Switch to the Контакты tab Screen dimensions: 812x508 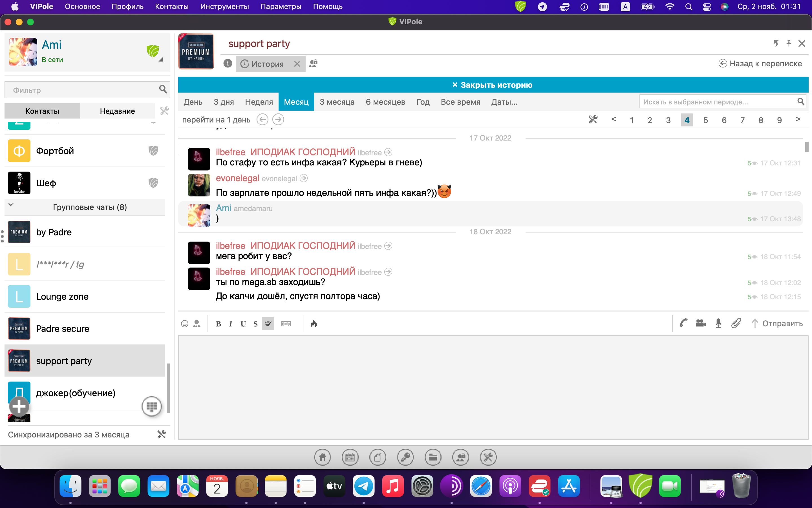tap(42, 111)
